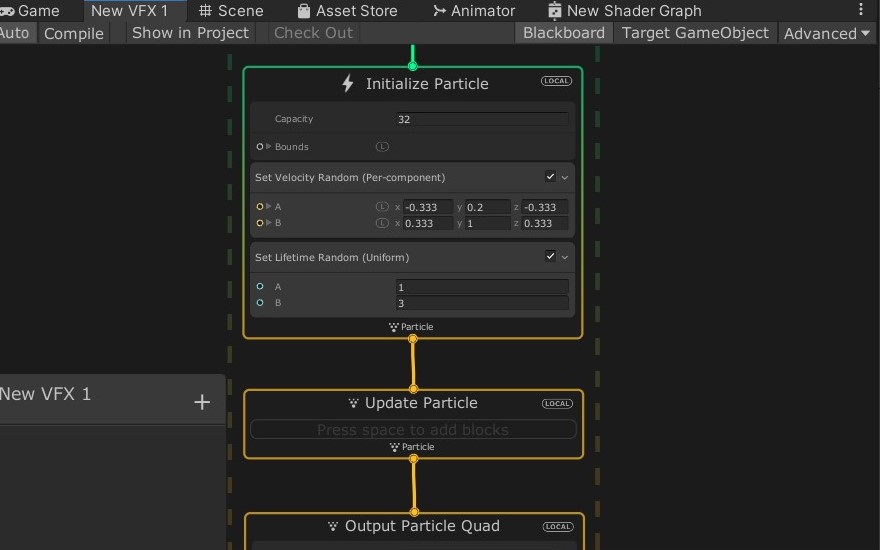Click LOCAL badge on Initialize Particle
Image resolution: width=880 pixels, height=550 pixels.
click(556, 81)
